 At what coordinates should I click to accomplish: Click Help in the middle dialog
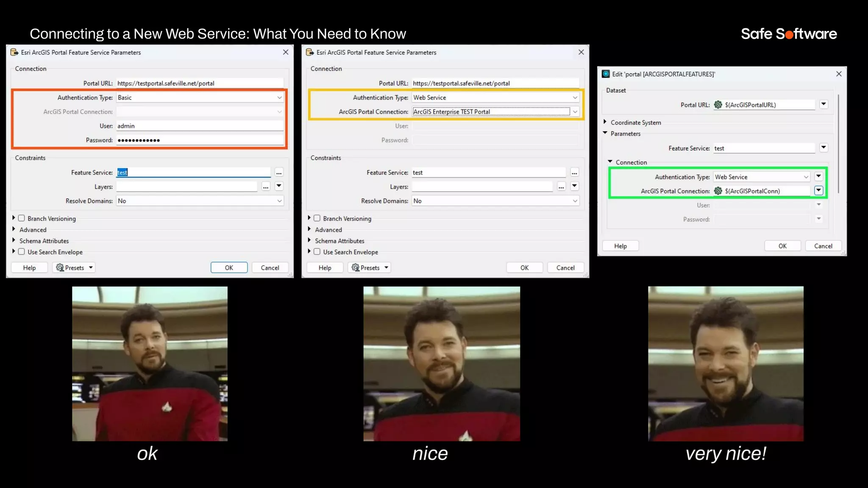pyautogui.click(x=325, y=268)
